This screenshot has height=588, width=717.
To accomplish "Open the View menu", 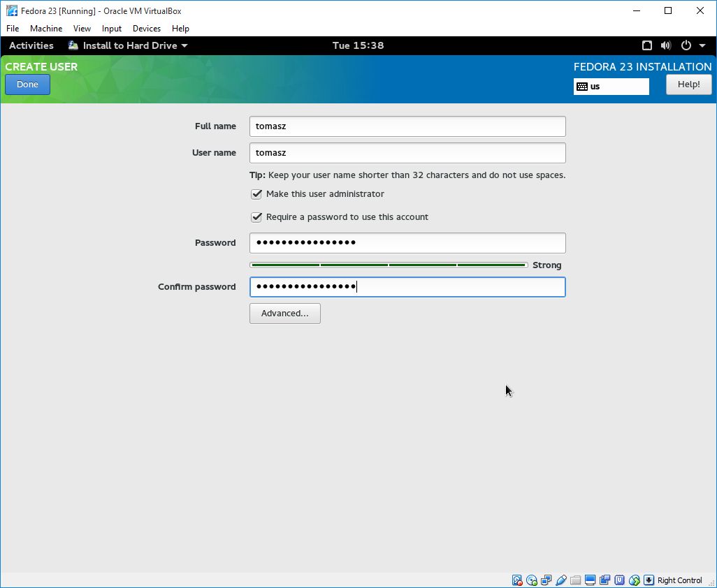I will click(82, 29).
